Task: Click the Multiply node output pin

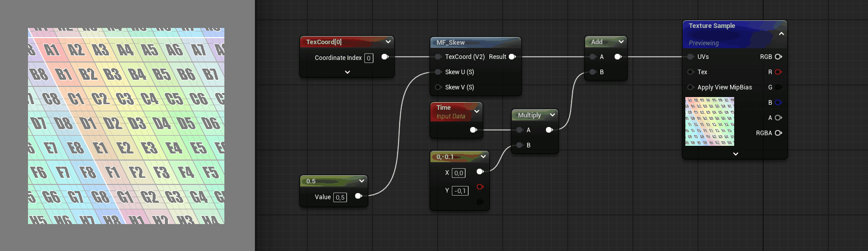Action: 549,130
